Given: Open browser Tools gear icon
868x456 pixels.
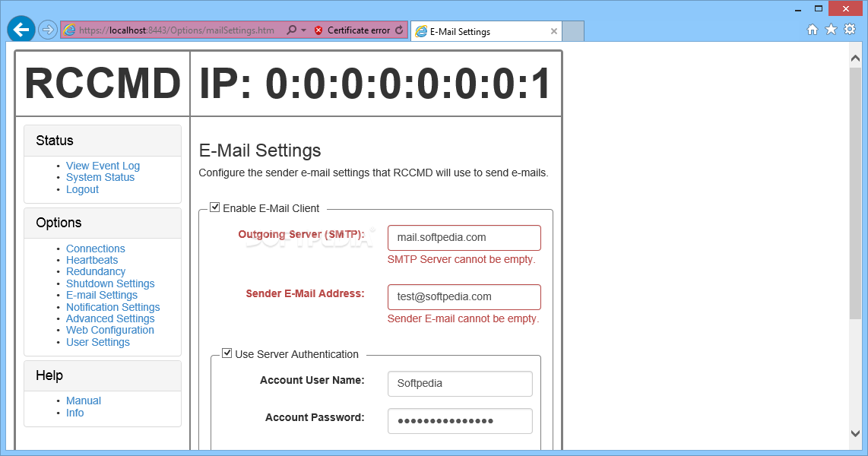Looking at the screenshot, I should (x=850, y=30).
